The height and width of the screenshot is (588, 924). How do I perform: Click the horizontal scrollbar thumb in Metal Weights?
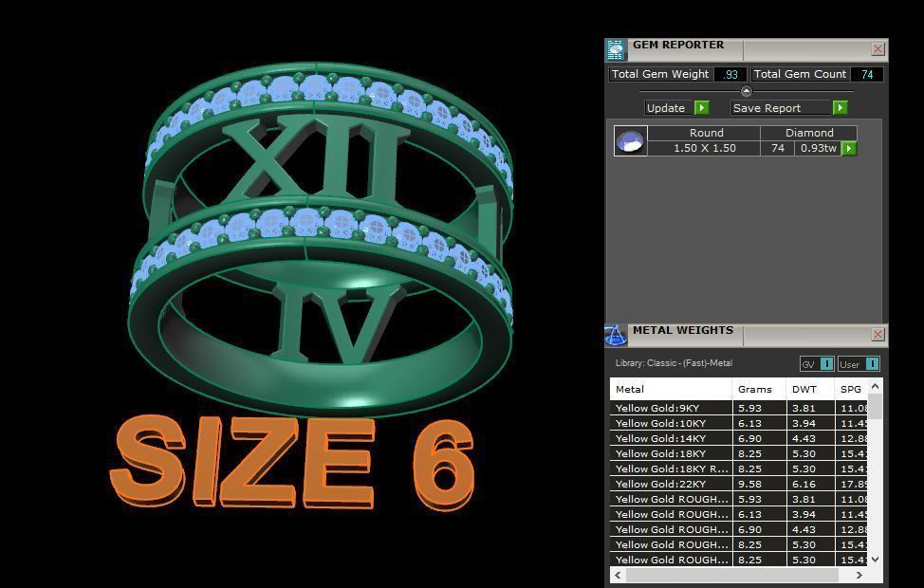tap(731, 575)
